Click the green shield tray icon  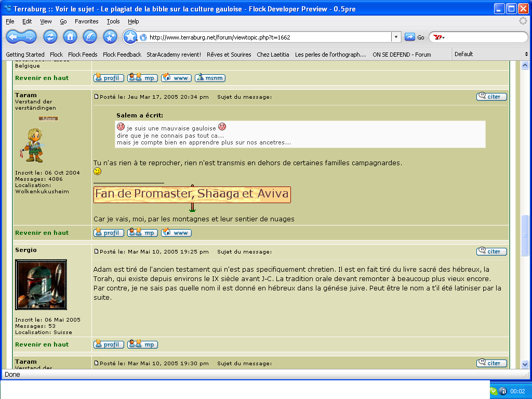[x=494, y=391]
